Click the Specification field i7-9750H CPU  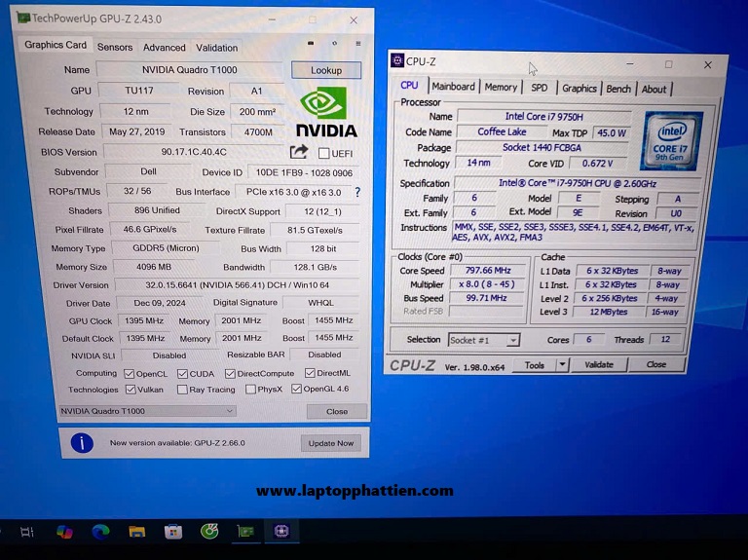tap(578, 183)
